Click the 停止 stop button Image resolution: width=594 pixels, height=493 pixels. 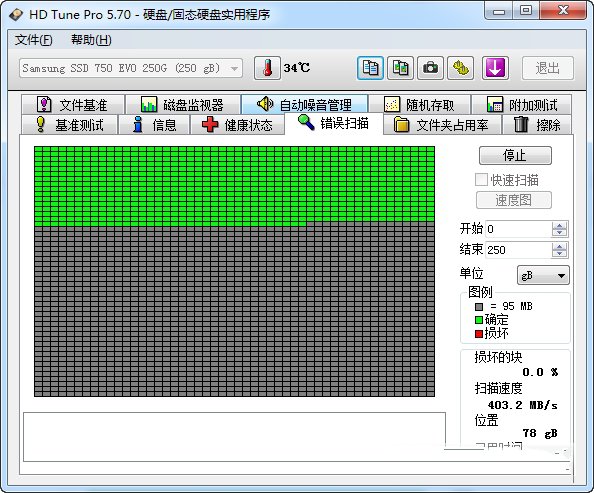pos(515,155)
